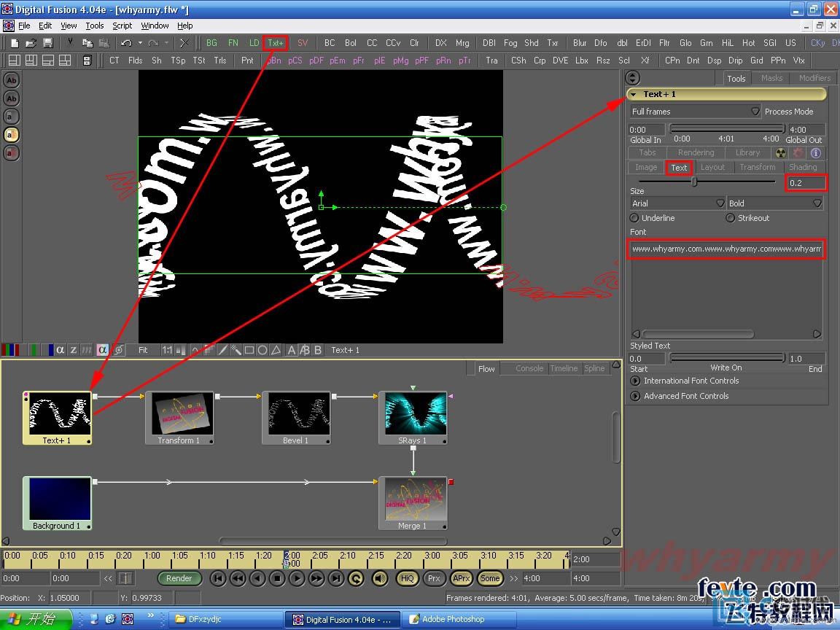Open the undo history dropdown arrow
This screenshot has height=630, width=840.
(140, 43)
